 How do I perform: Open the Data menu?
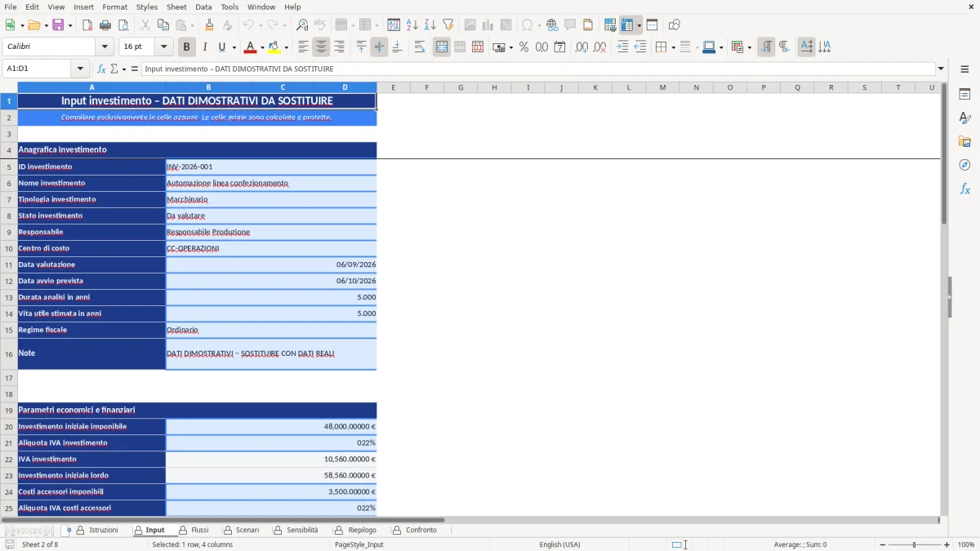coord(203,7)
